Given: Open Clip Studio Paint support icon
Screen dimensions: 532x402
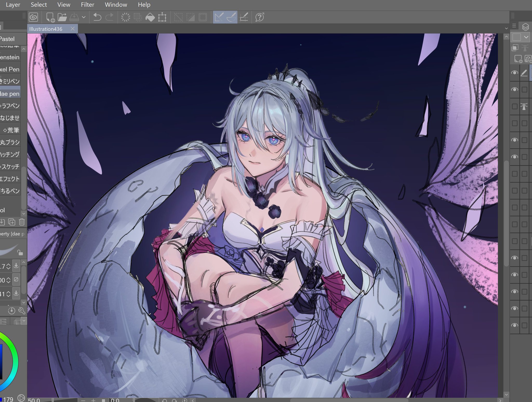Looking at the screenshot, I should [x=260, y=17].
